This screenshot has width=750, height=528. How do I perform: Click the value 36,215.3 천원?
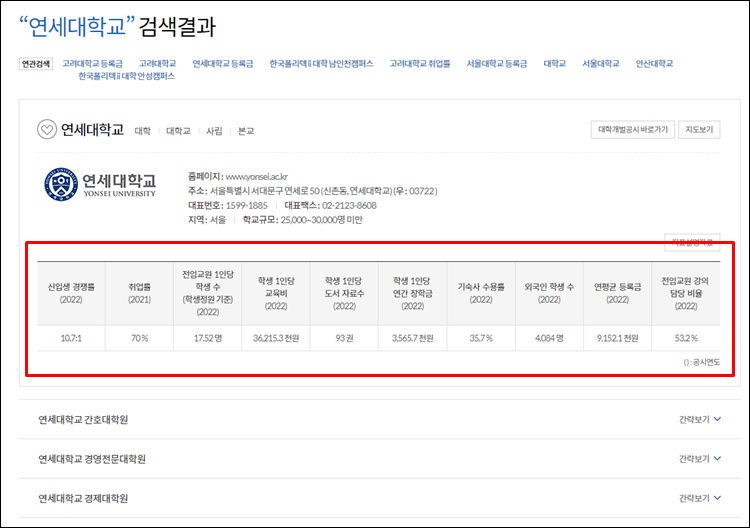pos(276,338)
